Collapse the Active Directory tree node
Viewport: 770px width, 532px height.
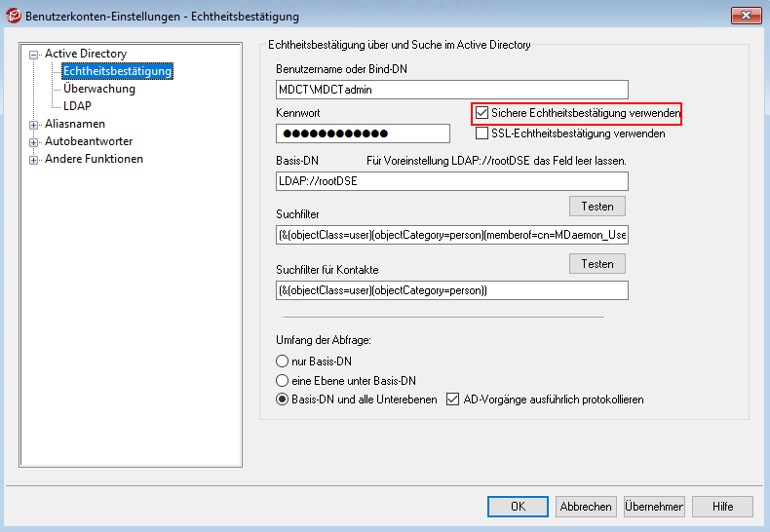pos(34,55)
